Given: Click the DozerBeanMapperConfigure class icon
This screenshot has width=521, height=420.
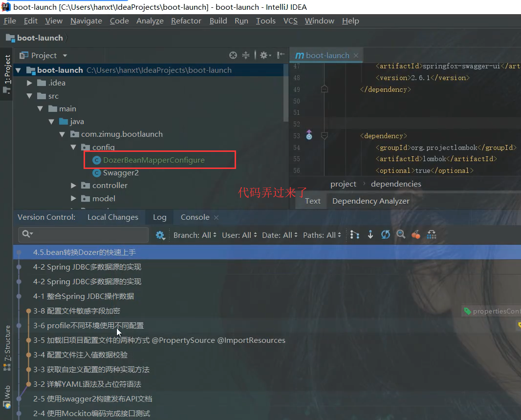Looking at the screenshot, I should [x=96, y=160].
